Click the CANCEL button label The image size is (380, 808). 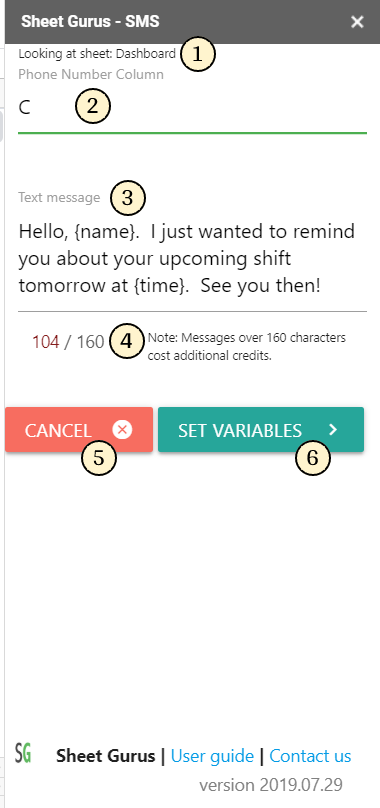pos(58,431)
